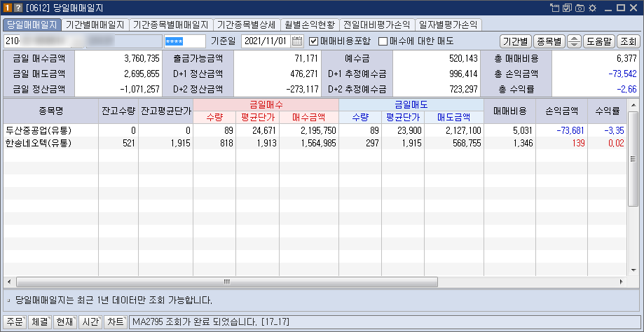Select the 당일매매일지 tab

coord(32,25)
